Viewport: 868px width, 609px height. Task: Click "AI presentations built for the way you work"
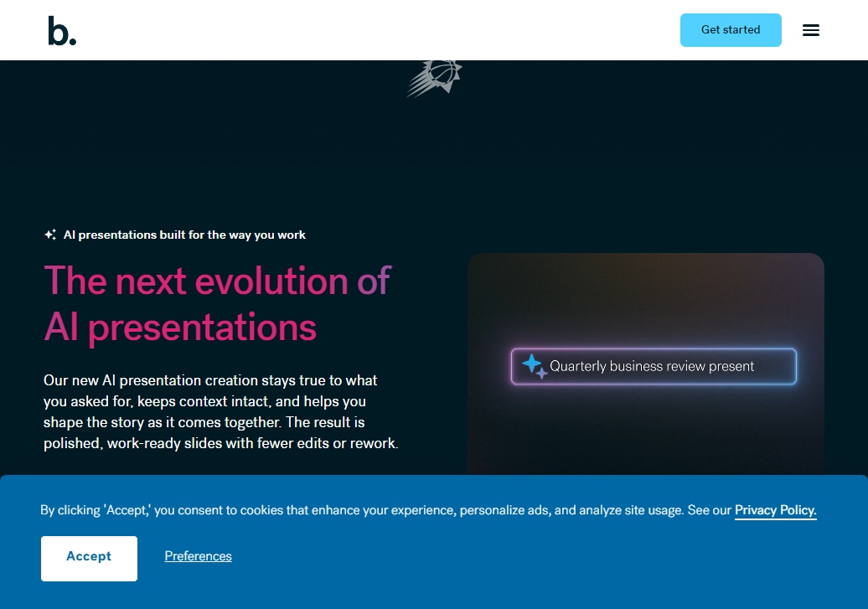point(184,235)
